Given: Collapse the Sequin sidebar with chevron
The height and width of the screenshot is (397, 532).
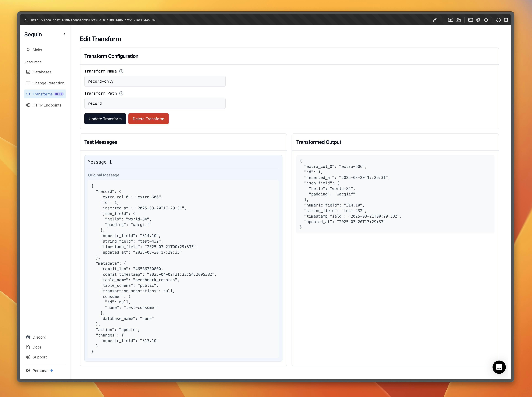Looking at the screenshot, I should [64, 34].
